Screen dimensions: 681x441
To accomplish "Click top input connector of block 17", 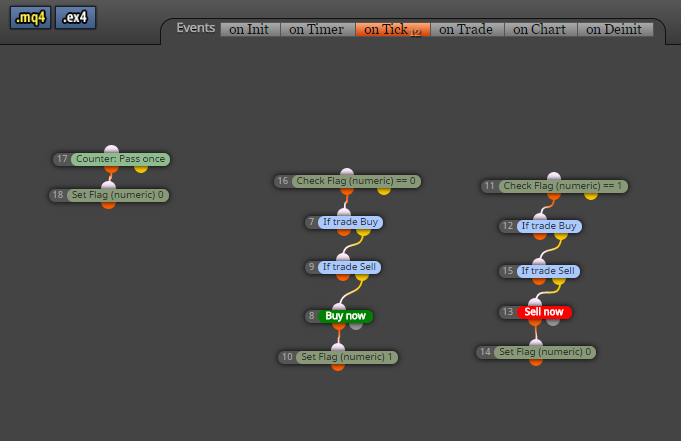I will pyautogui.click(x=112, y=149).
